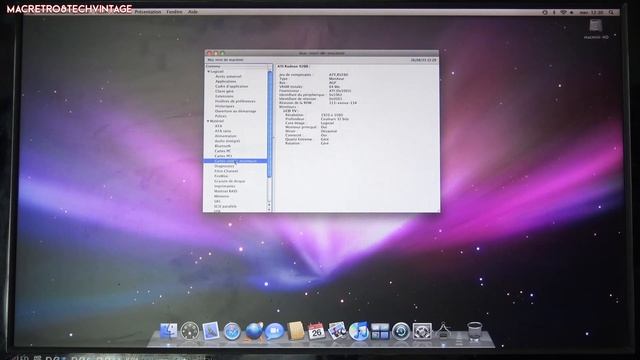Select Clients gérés in sidebar

click(x=224, y=91)
